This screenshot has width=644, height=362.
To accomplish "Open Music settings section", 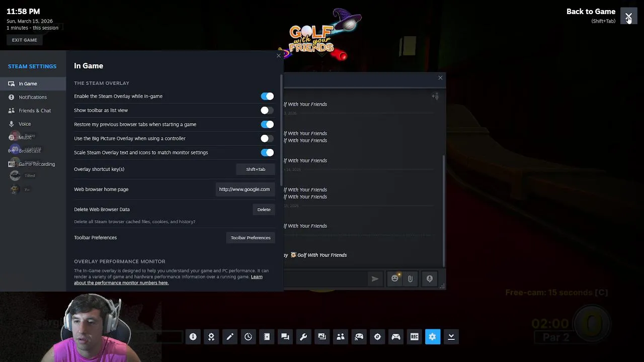I will pos(33,137).
